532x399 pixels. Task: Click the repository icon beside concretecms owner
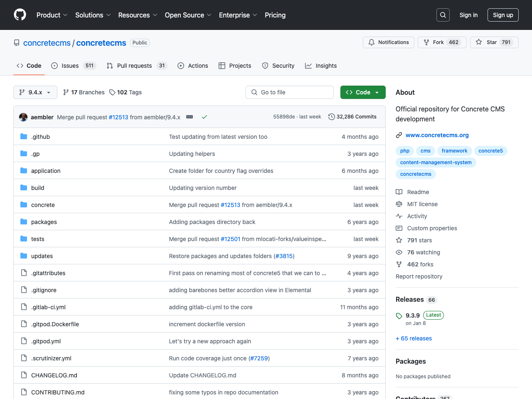(x=17, y=43)
